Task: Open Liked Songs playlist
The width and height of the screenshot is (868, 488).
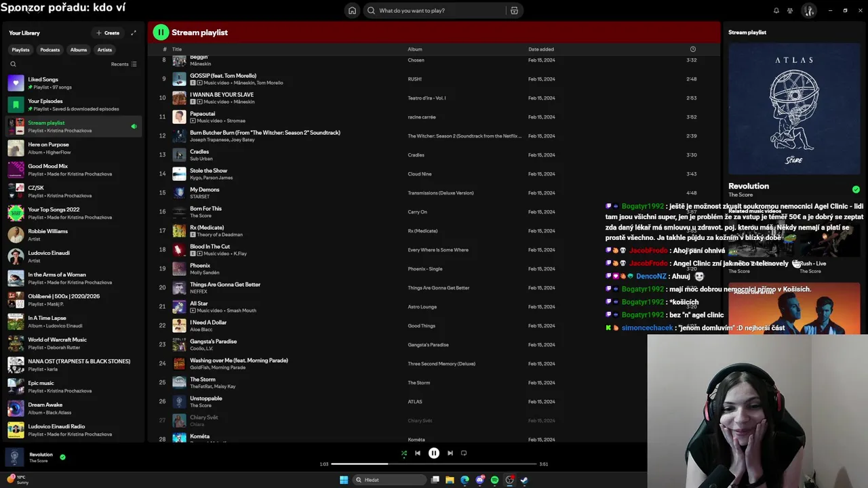Action: 73,83
